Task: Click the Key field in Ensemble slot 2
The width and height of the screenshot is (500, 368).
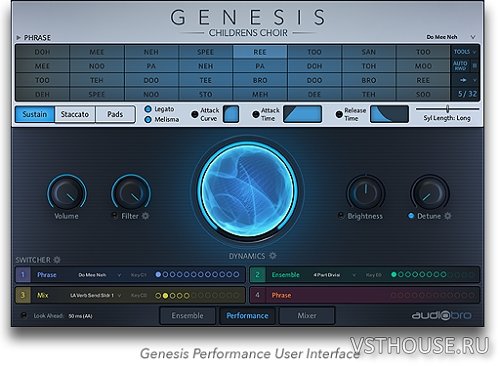Action: click(374, 275)
